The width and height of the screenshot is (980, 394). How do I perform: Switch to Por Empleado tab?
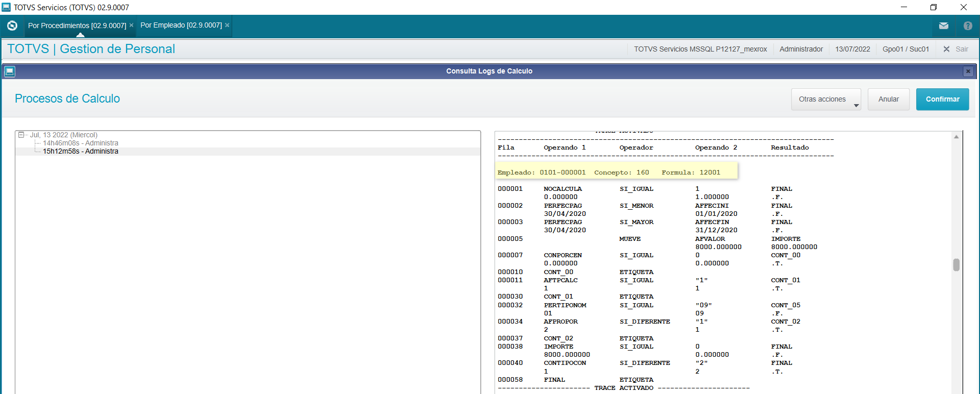click(181, 25)
